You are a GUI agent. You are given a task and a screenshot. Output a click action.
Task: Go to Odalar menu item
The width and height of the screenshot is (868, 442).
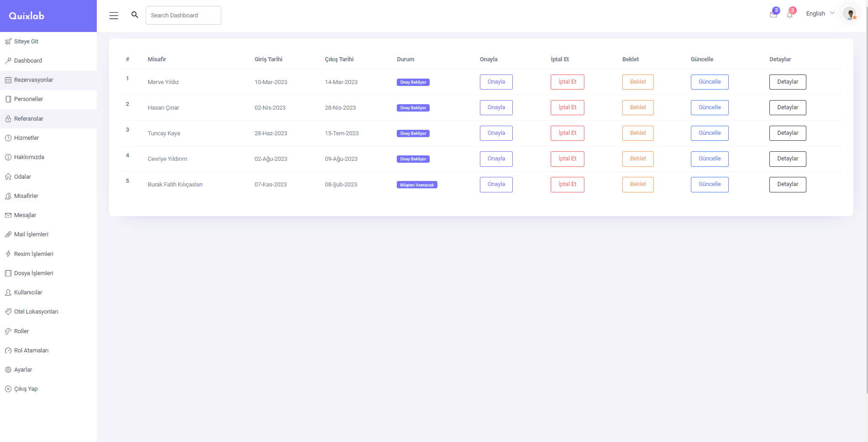tap(48, 176)
